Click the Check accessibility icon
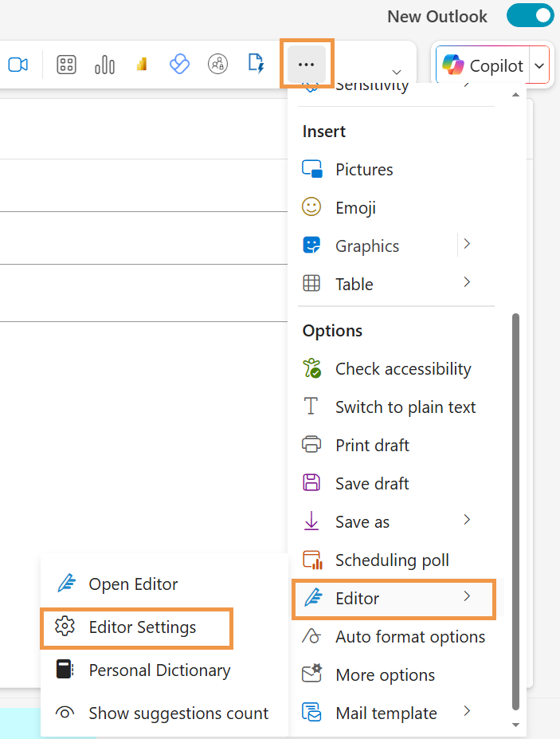 click(311, 368)
